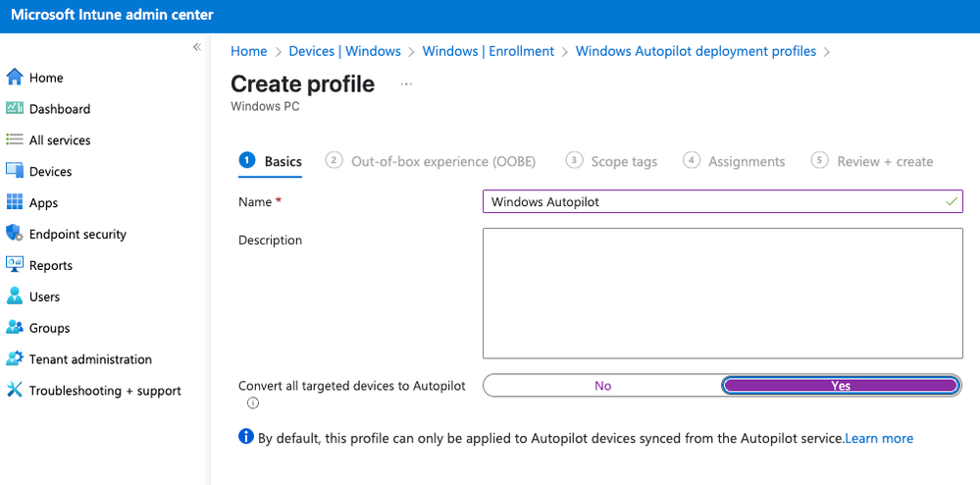The image size is (980, 485).
Task: Click the info icon under Convert all targeted devices
Action: click(x=252, y=404)
